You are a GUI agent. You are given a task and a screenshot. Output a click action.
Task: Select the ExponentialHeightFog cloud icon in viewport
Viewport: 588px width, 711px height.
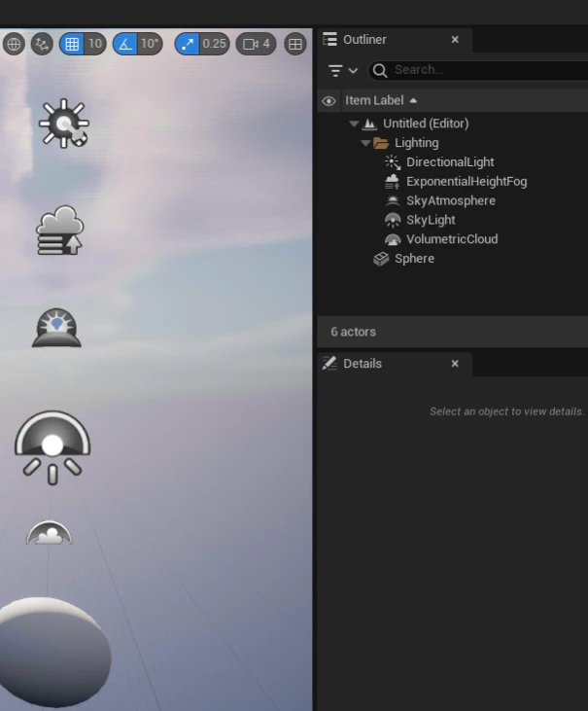pyautogui.click(x=60, y=231)
